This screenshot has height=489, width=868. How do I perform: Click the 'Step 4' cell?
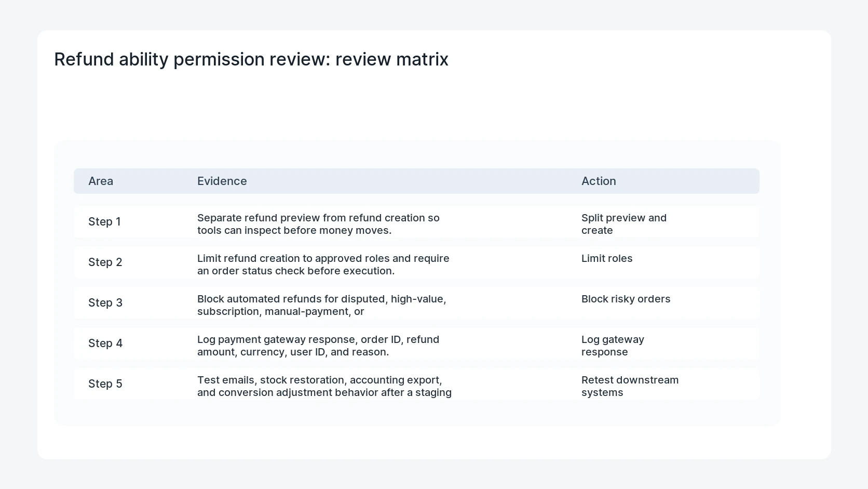105,343
